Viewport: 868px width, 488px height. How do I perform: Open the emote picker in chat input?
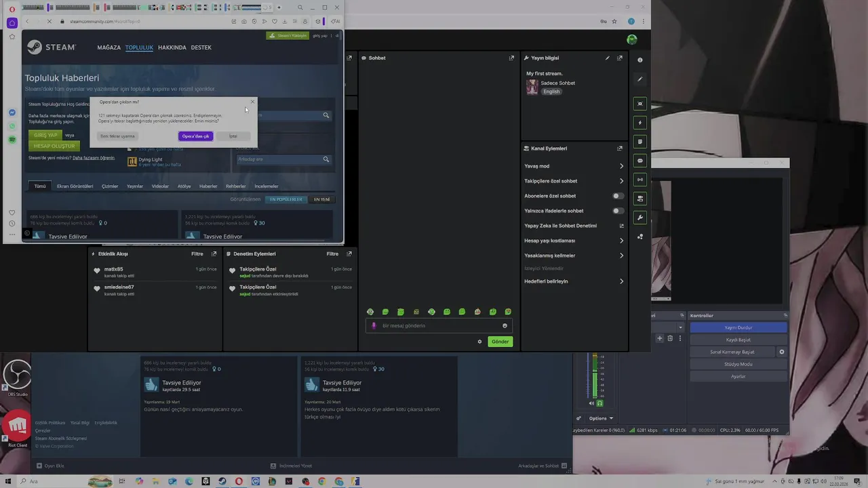505,326
